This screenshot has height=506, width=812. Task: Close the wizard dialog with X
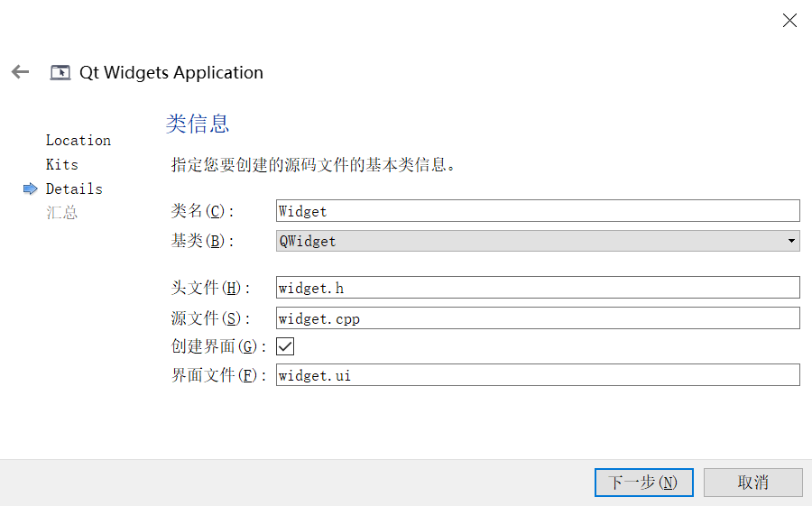789,20
